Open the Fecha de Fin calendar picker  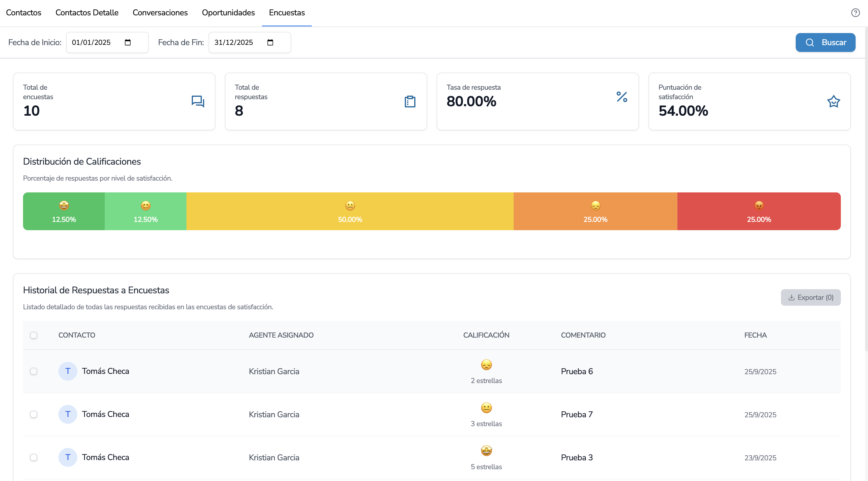[x=270, y=42]
